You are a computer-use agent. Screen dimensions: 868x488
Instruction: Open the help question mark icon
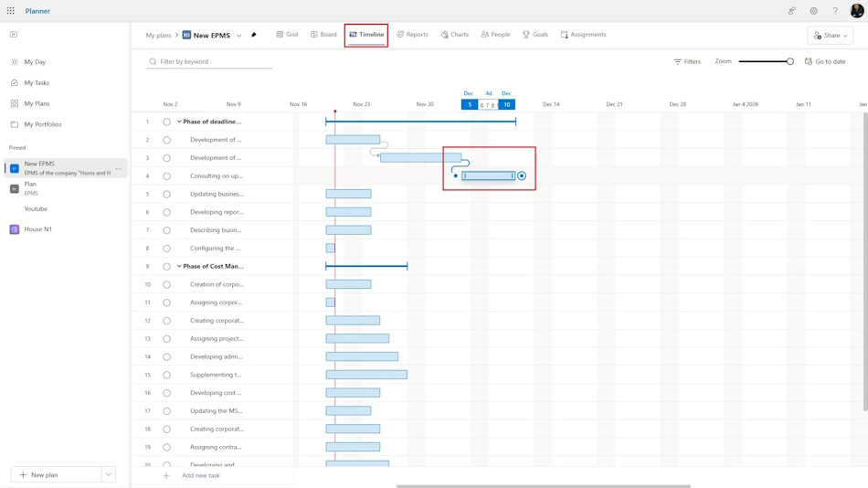tap(835, 11)
